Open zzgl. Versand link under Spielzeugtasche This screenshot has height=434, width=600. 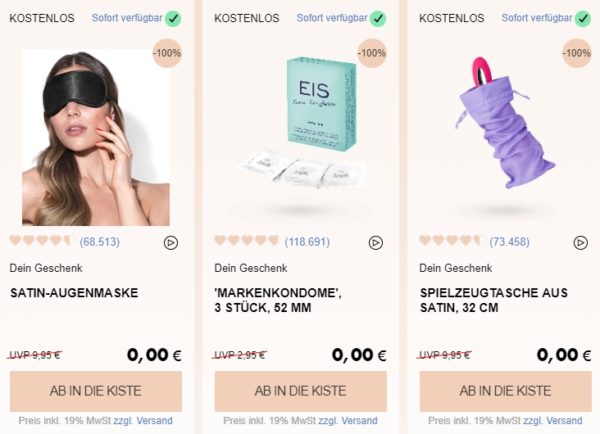tap(553, 421)
